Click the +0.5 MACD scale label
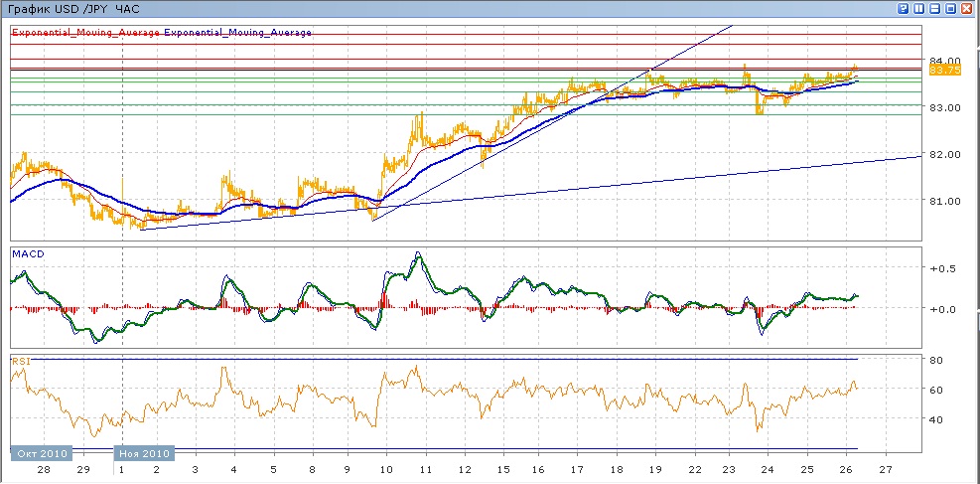 tap(939, 269)
